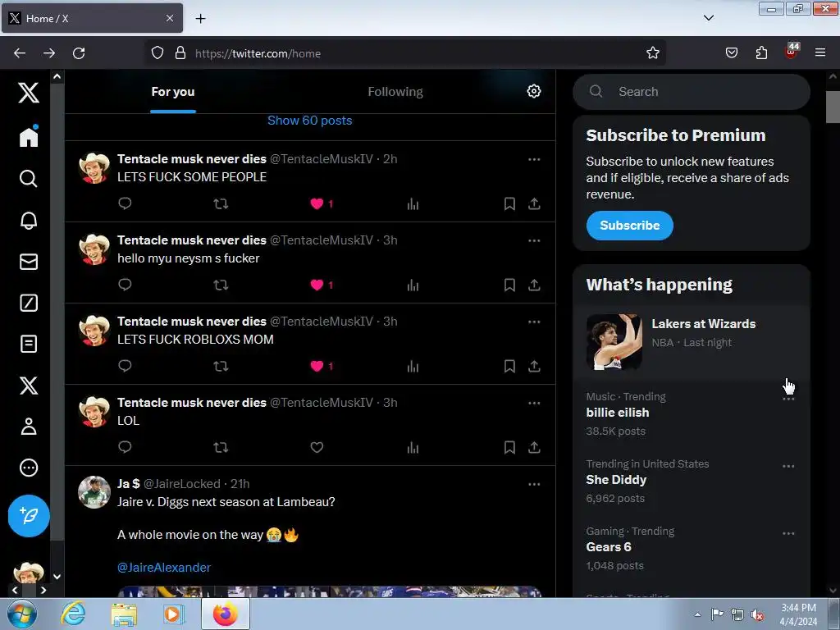Viewport: 840px width, 630px height.
Task: Bookmark the "hello myu neysm s" post
Action: point(509,285)
